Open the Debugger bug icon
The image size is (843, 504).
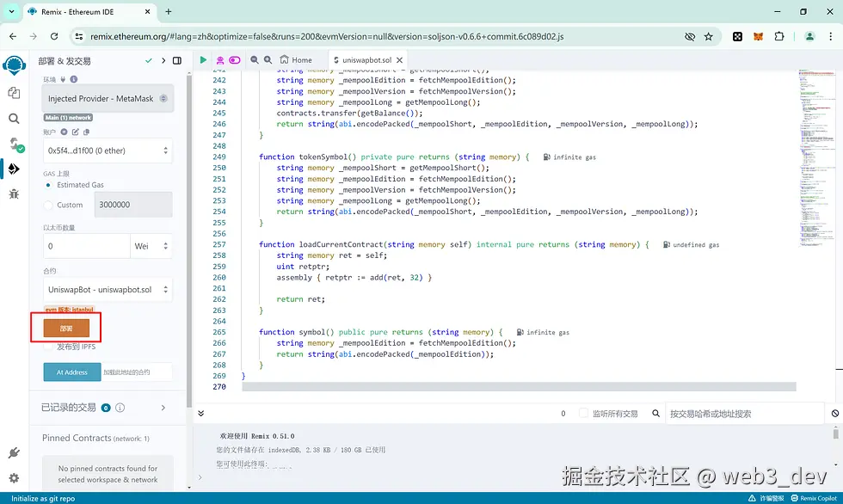pos(14,194)
